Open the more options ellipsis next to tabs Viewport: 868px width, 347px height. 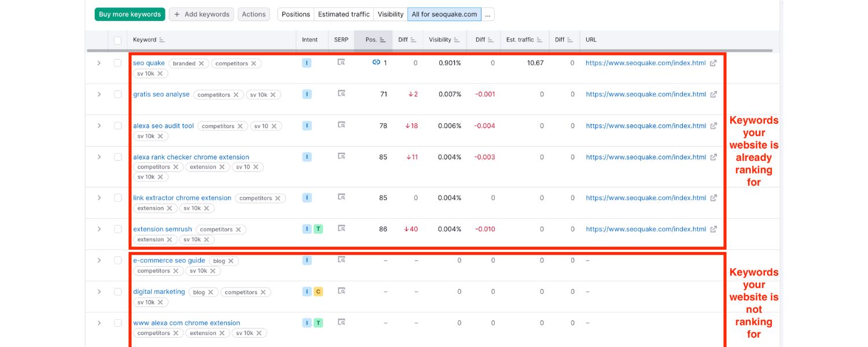point(488,14)
